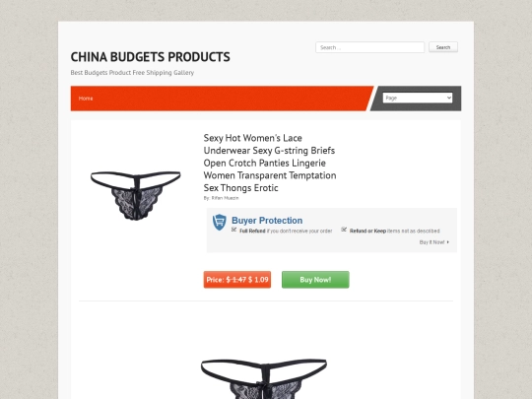Click the Best Budgets Product tagline
532x399 pixels.
(x=132, y=73)
